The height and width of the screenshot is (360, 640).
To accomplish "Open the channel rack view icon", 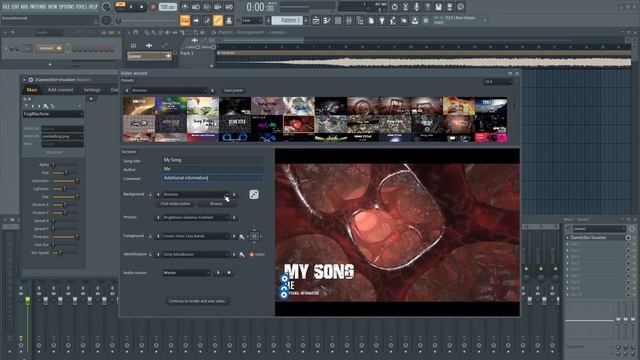I will tap(338, 20).
